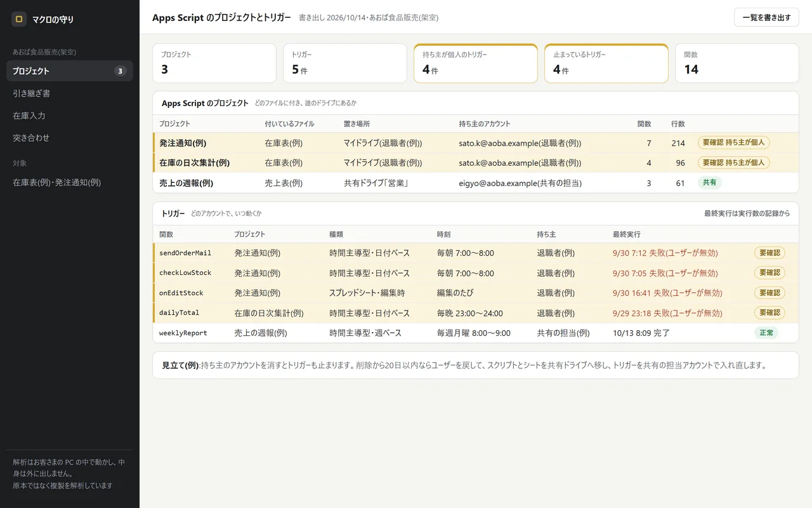Select the 在庫表(例)･発注通知(例) target entry
Image resolution: width=812 pixels, height=508 pixels.
[70, 182]
